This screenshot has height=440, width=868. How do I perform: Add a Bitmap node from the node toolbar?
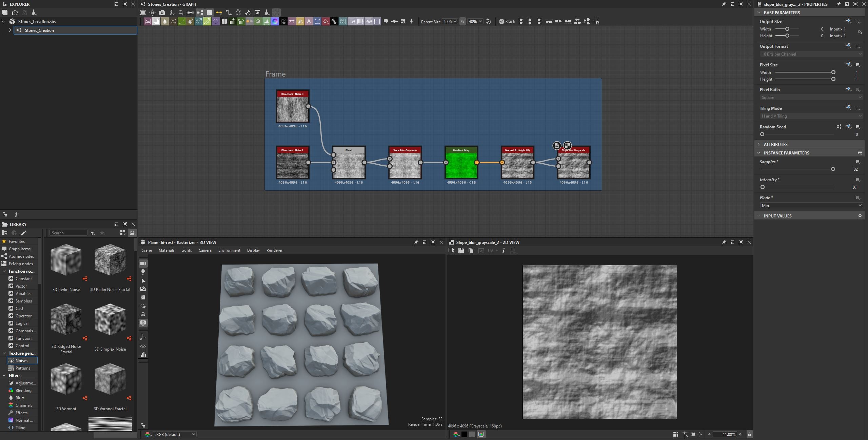click(148, 21)
